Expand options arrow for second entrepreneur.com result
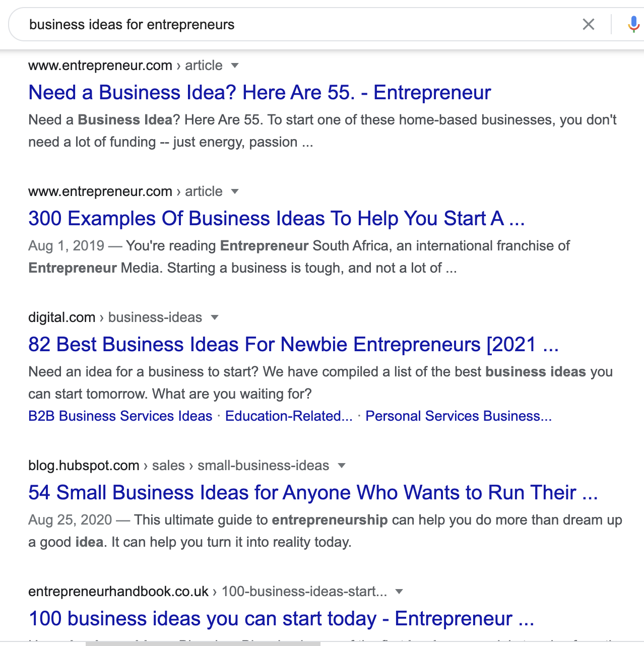 tap(234, 191)
